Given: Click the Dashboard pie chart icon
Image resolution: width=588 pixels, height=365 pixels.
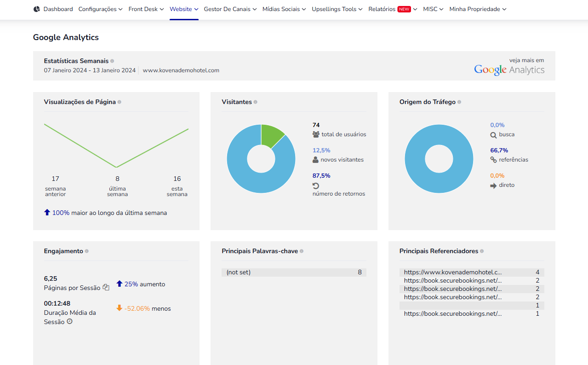Looking at the screenshot, I should pyautogui.click(x=37, y=9).
